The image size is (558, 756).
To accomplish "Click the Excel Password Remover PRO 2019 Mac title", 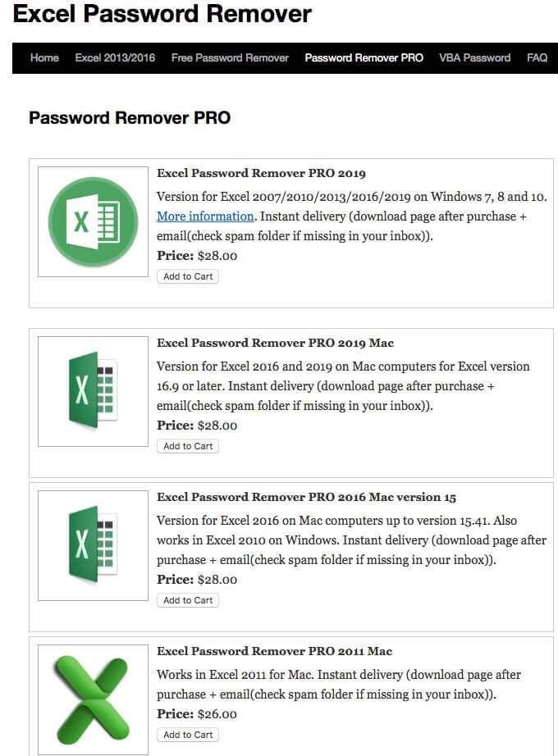I will point(275,344).
